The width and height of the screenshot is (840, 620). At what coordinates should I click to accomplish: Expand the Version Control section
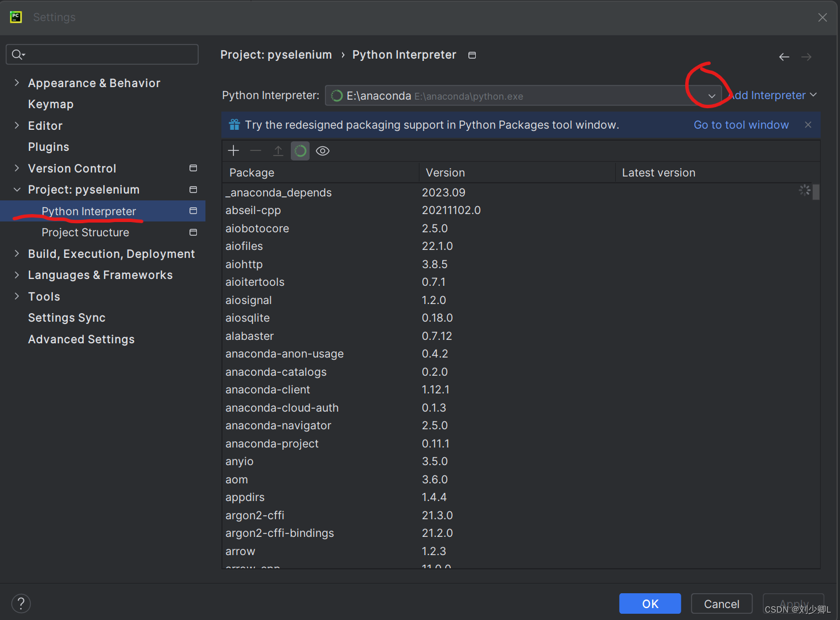[17, 168]
